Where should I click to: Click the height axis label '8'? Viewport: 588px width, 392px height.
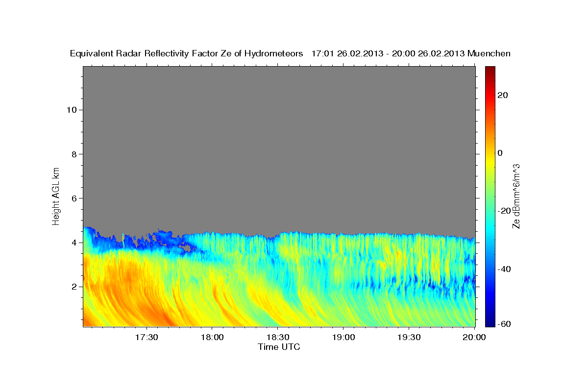(x=73, y=154)
